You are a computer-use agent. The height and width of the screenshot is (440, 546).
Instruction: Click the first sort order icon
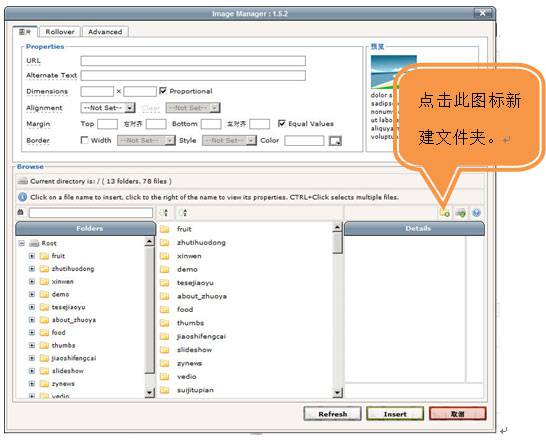point(163,212)
